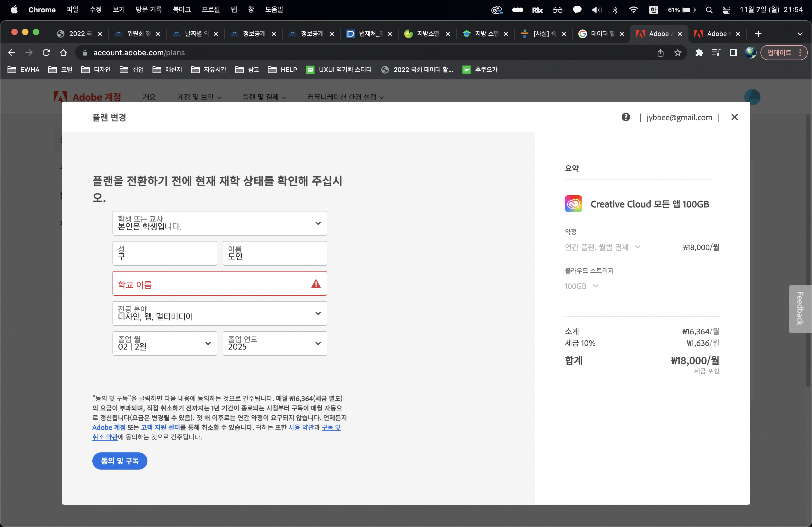
Task: Click the 동의 및 구독 button
Action: click(x=119, y=461)
